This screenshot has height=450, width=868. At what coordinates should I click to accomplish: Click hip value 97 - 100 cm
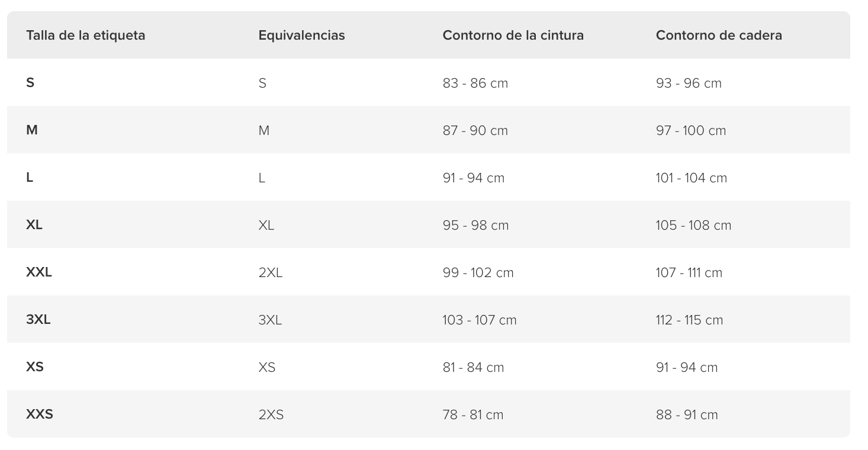pos(691,130)
